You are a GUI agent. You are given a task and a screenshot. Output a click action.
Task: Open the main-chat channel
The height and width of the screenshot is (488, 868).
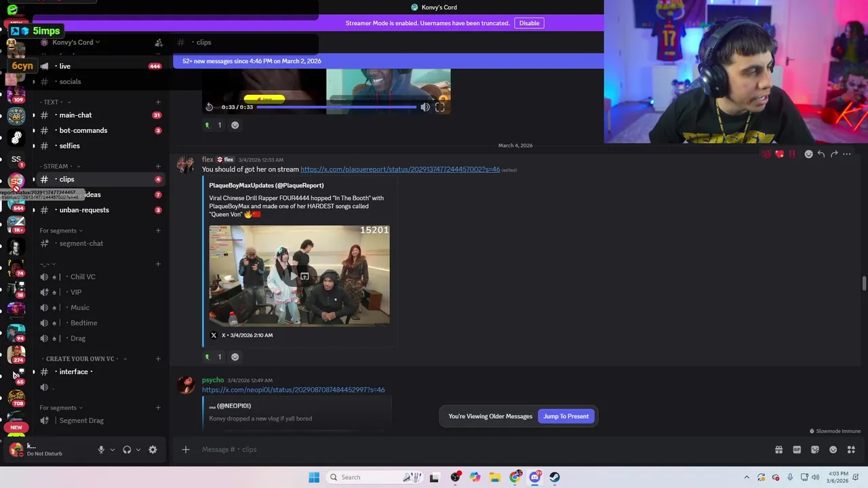coord(98,115)
